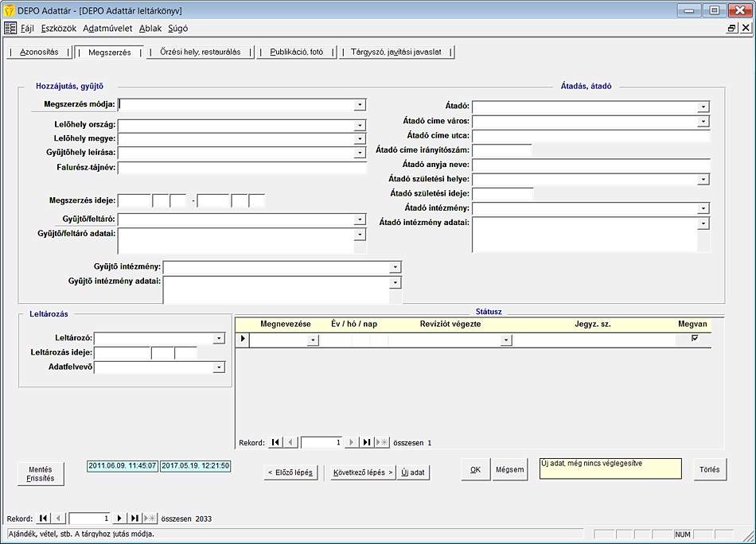The image size is (756, 544).
Task: Click the Mentés Frissítés button
Action: coord(41,474)
